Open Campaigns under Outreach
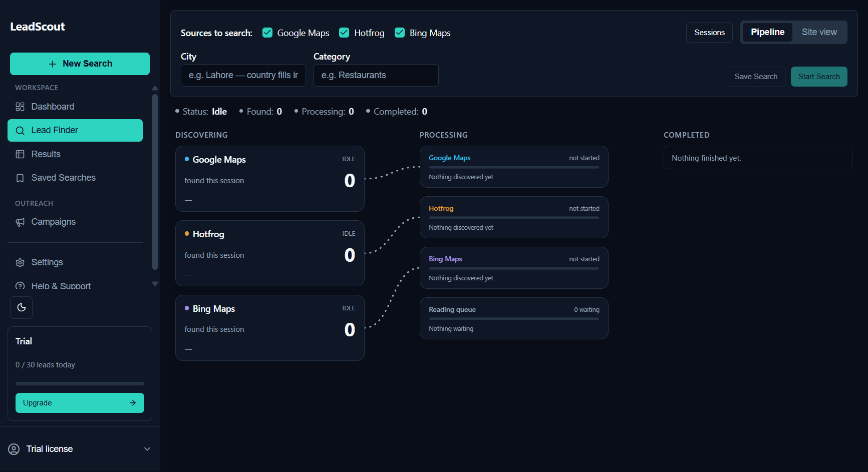868x472 pixels. [x=75, y=222]
